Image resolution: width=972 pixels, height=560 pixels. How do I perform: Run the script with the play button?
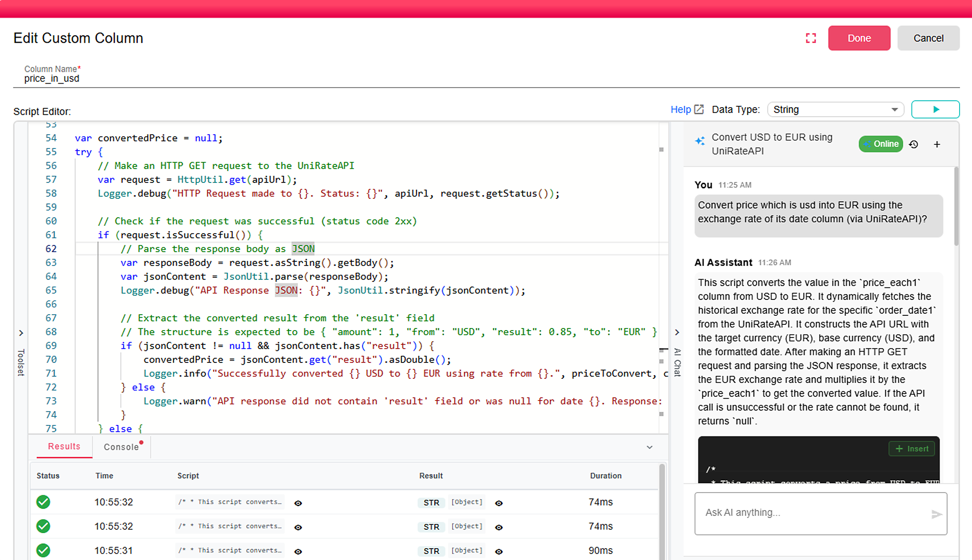935,109
